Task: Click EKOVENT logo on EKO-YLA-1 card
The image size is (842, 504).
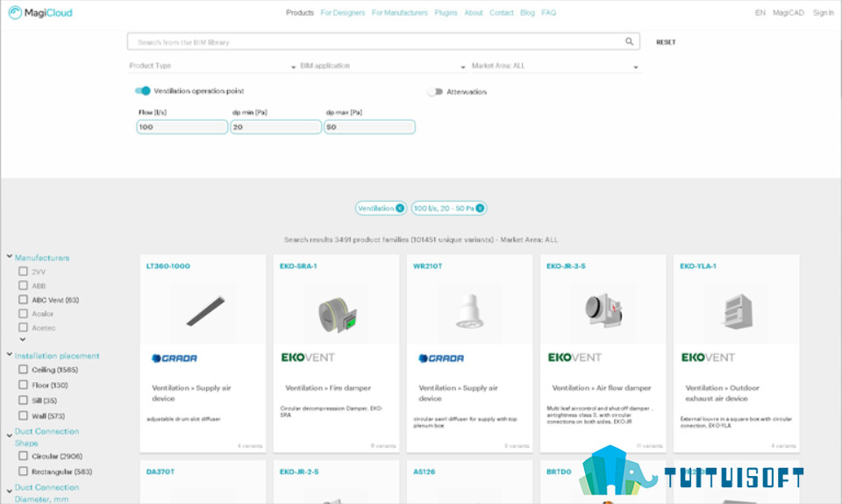Action: coord(708,358)
